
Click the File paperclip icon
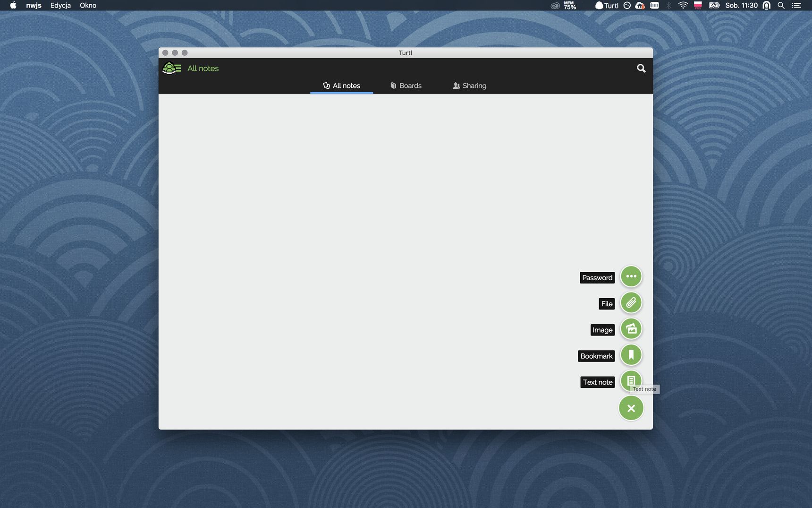(x=631, y=303)
